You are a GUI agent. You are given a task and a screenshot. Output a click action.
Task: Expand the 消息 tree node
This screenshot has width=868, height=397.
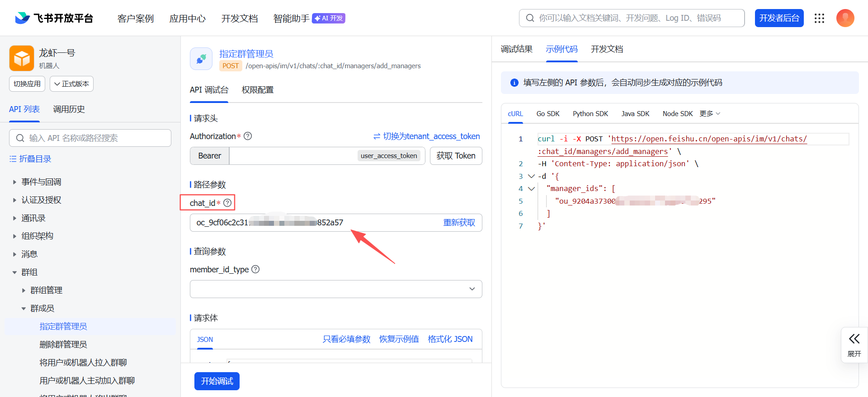click(x=14, y=254)
